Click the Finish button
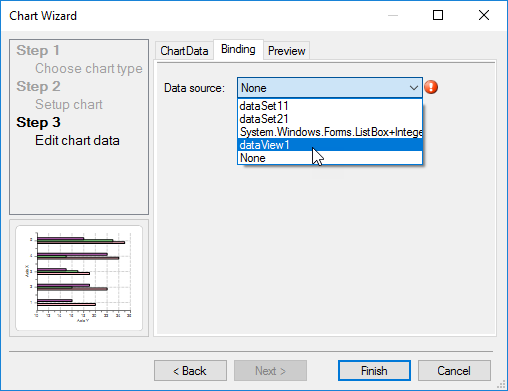508x391 pixels. click(374, 371)
